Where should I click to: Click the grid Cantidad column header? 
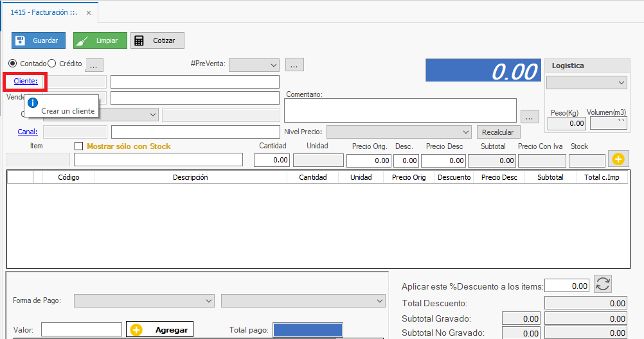click(313, 177)
